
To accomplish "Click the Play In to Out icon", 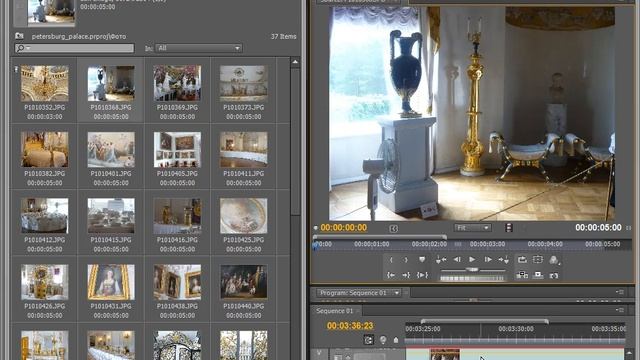I will (x=422, y=276).
